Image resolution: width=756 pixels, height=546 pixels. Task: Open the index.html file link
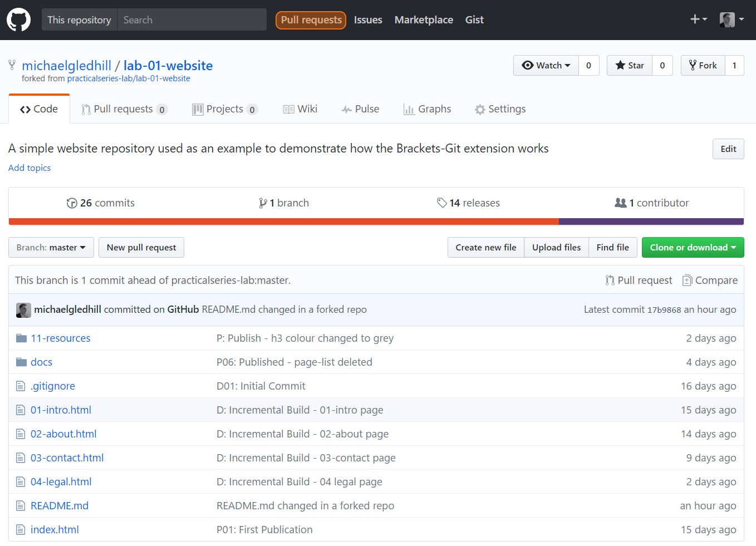[x=55, y=529]
